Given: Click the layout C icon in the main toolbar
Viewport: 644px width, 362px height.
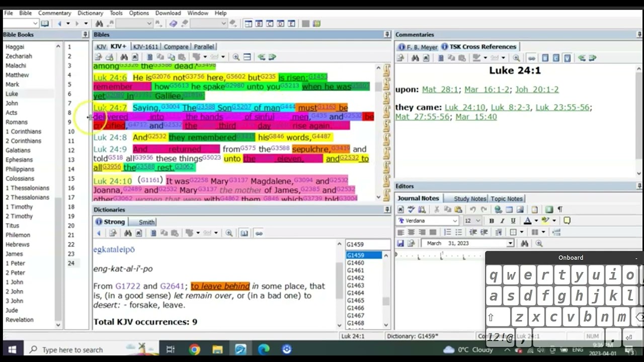Looking at the screenshot, I should click(x=270, y=24).
